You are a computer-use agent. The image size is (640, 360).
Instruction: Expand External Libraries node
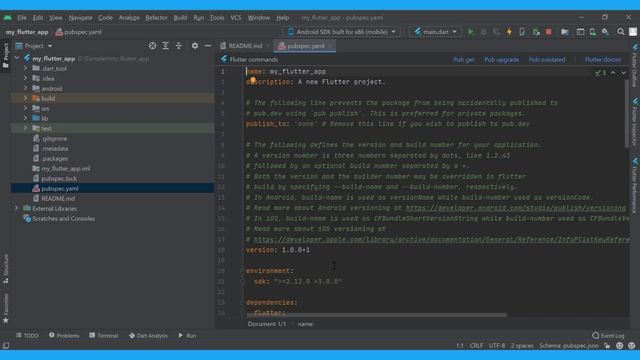click(x=17, y=208)
